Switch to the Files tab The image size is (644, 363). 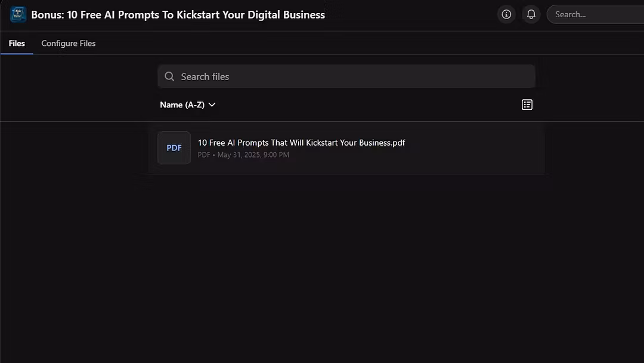point(17,43)
